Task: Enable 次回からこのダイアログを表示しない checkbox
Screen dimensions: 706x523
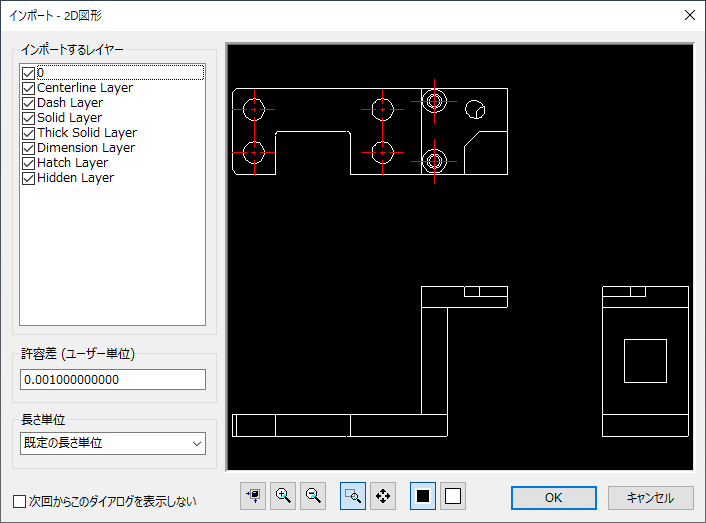Action: tap(19, 501)
